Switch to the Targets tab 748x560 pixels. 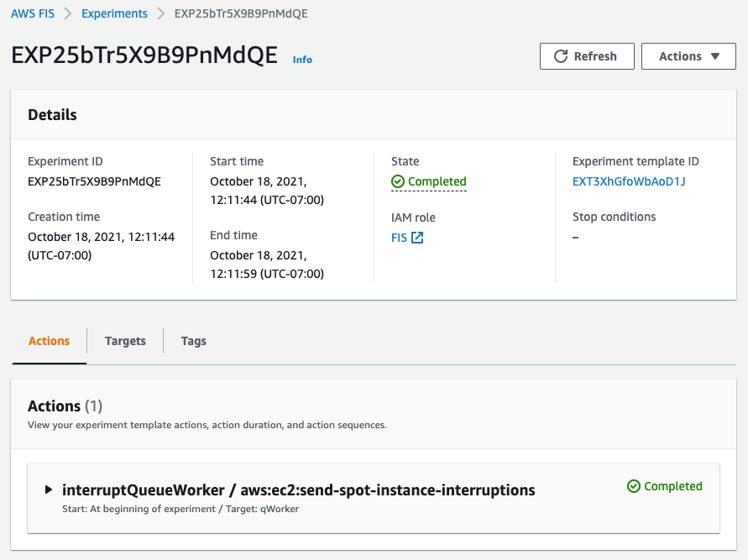click(125, 341)
